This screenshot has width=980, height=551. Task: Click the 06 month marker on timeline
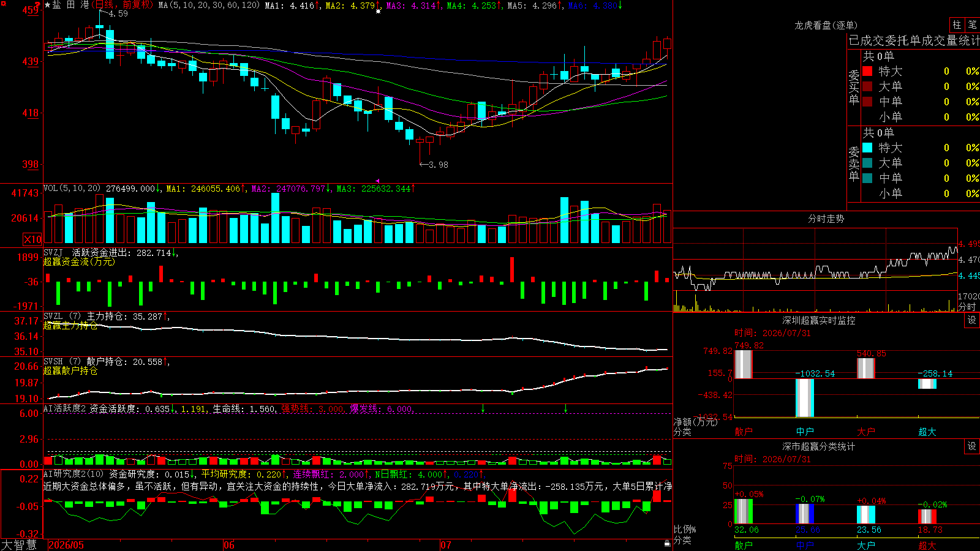click(229, 545)
